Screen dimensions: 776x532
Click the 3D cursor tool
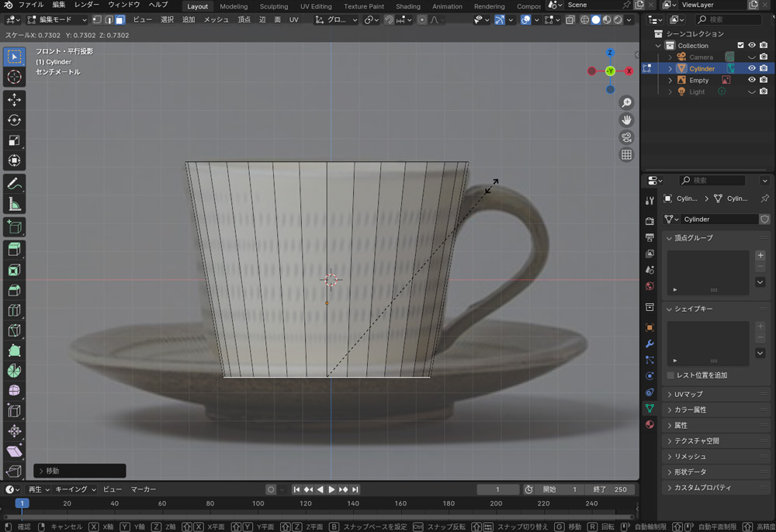(x=14, y=77)
